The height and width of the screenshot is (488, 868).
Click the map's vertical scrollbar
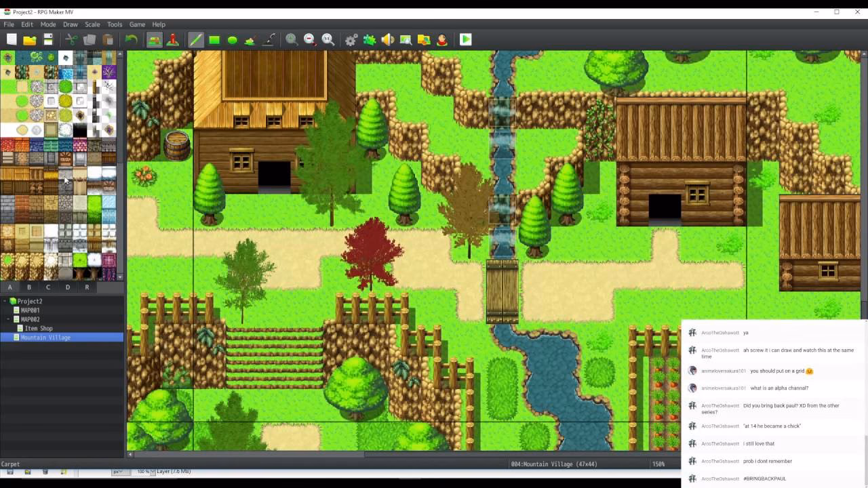[863, 185]
